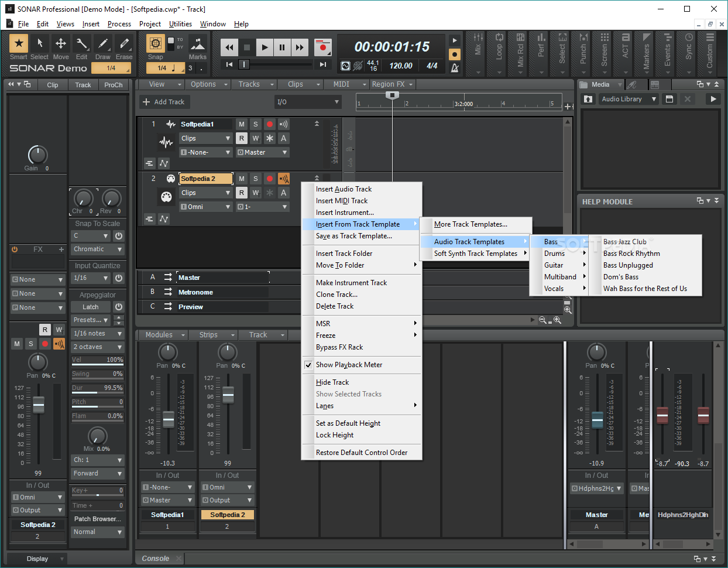728x568 pixels.
Task: Toggle input echo on Softpedia1
Action: (x=284, y=124)
